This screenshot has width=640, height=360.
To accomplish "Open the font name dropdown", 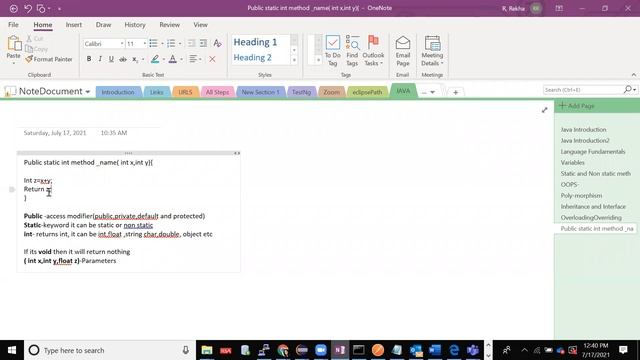I will (x=122, y=44).
